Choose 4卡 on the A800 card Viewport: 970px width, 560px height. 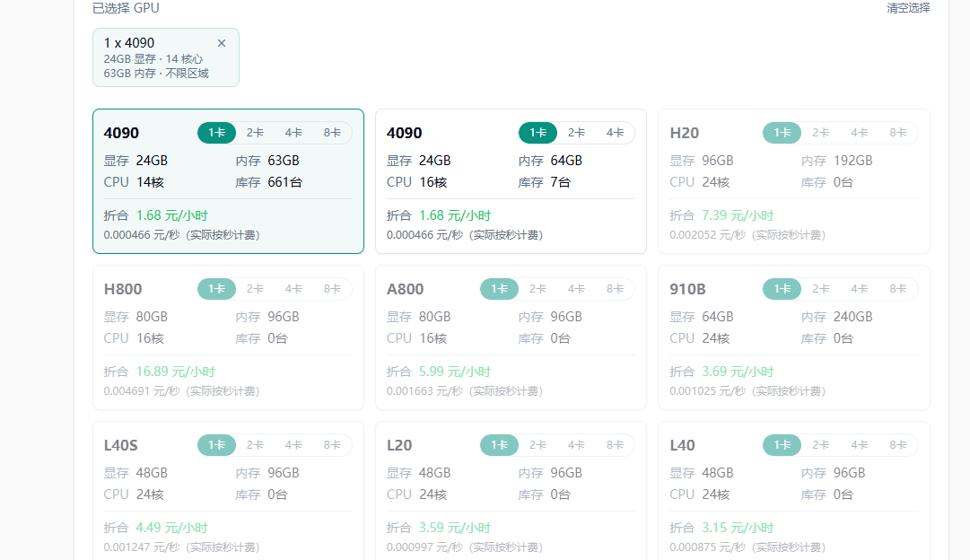[576, 289]
